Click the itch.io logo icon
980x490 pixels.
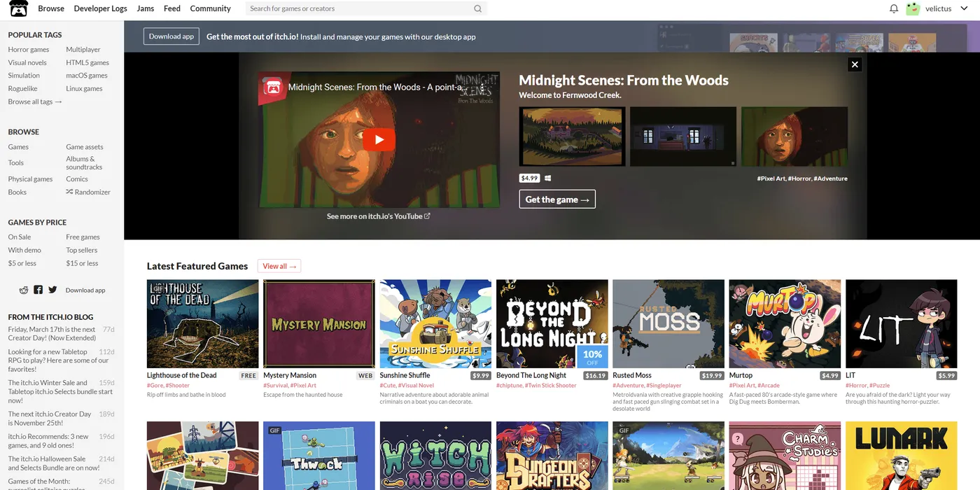coord(18,8)
